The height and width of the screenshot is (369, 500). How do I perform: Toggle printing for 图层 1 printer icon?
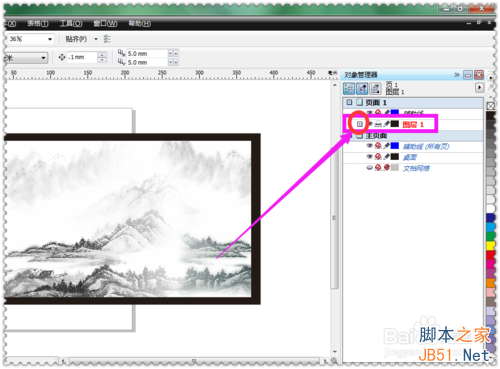point(378,124)
